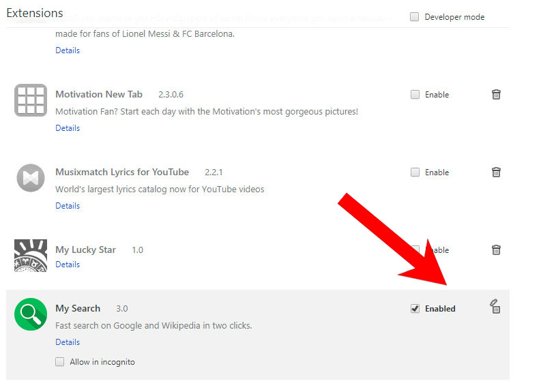Screen dimensions: 556x392
Task: Remove My Search extension with trash icon
Action: click(495, 307)
